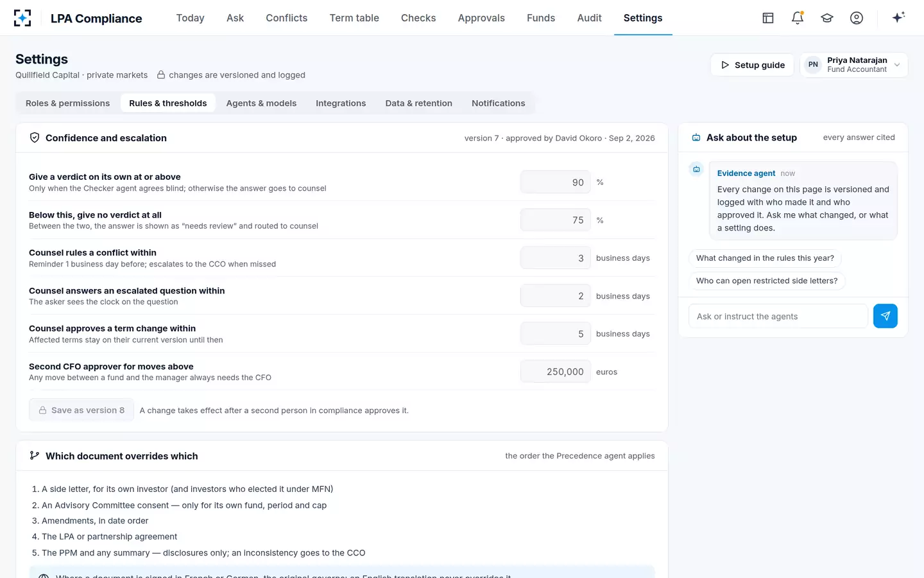
Task: Send the message with the paper plane button
Action: pos(886,316)
